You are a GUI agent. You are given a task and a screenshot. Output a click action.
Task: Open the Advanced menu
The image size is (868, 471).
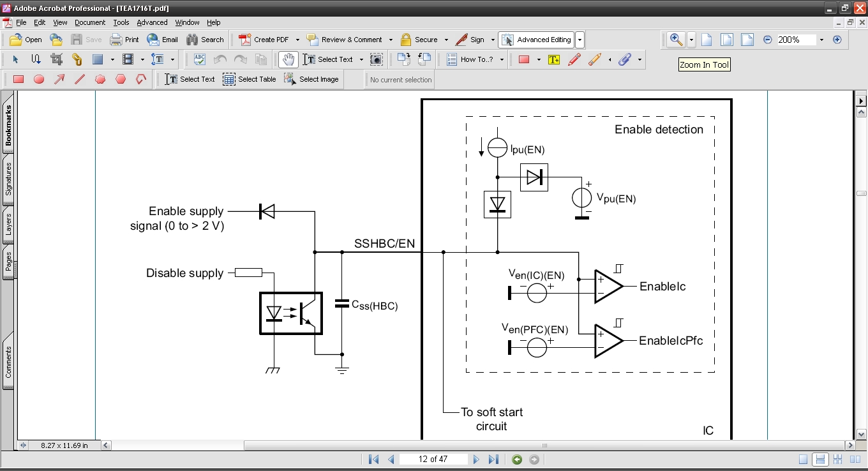(x=152, y=22)
